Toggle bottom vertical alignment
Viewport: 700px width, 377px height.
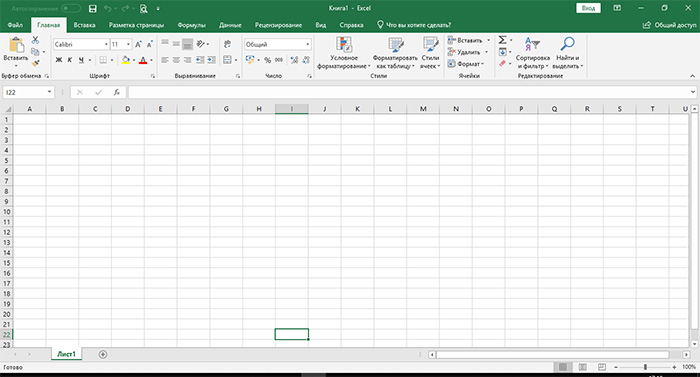(188, 44)
